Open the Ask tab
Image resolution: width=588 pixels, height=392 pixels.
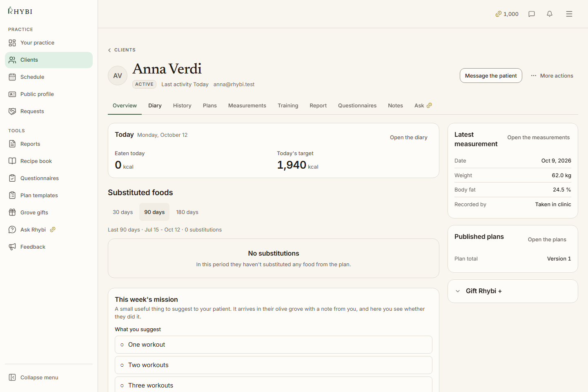click(423, 106)
